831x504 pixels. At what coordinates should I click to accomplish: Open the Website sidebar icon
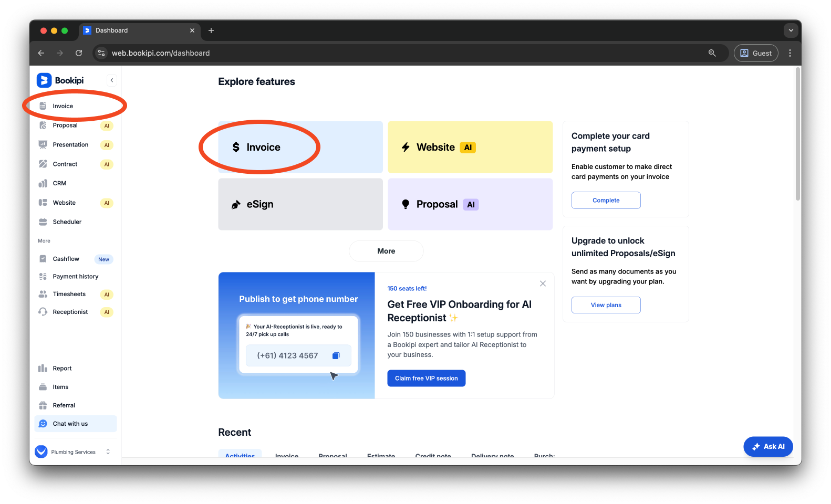pos(43,203)
